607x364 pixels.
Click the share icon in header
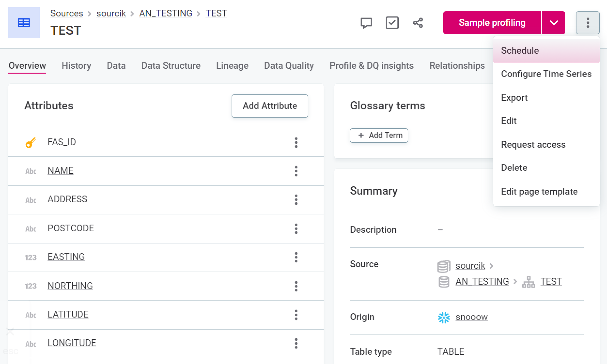pos(418,23)
